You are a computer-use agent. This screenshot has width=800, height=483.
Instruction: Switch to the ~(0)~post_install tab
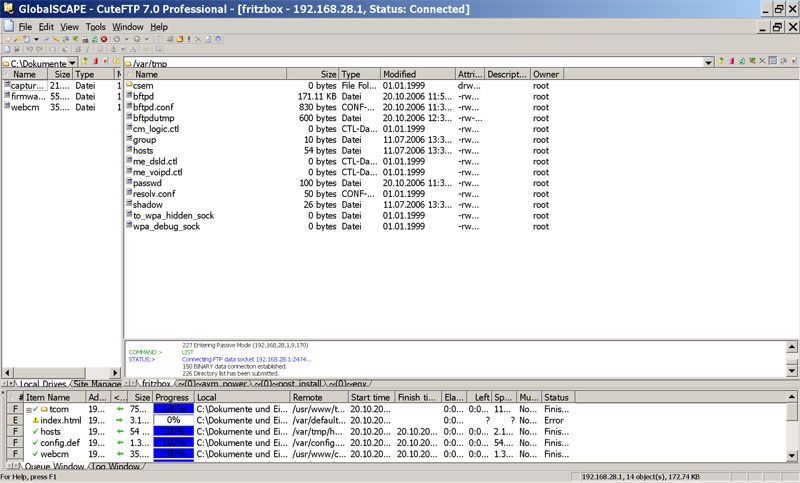pos(288,383)
